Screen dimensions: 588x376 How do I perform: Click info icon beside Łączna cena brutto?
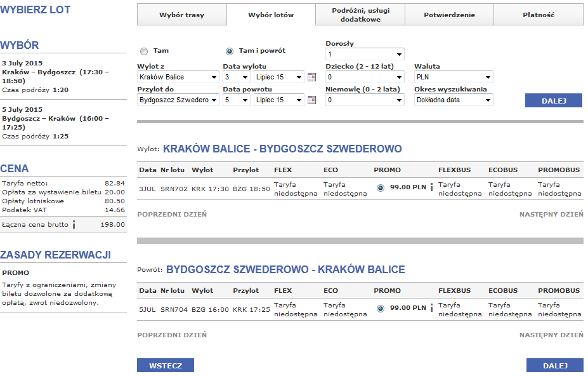pyautogui.click(x=74, y=225)
